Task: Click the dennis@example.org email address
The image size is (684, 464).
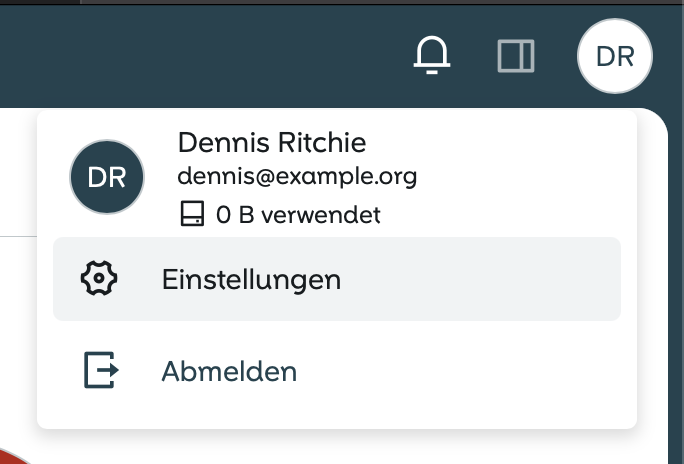Action: pyautogui.click(x=296, y=177)
